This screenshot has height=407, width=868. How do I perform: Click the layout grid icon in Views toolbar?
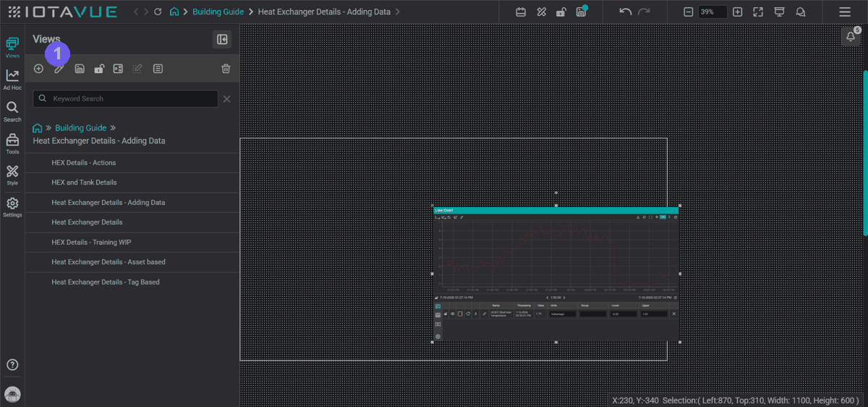tap(118, 69)
